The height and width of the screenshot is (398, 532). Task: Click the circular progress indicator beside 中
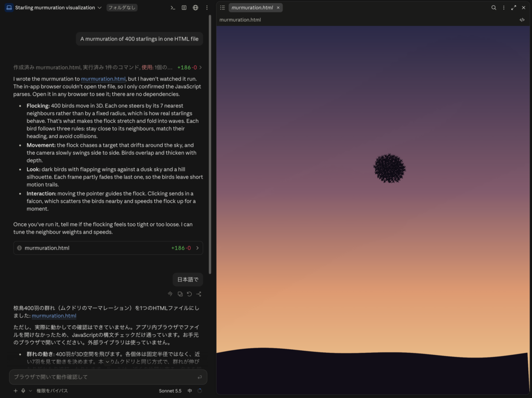199,391
